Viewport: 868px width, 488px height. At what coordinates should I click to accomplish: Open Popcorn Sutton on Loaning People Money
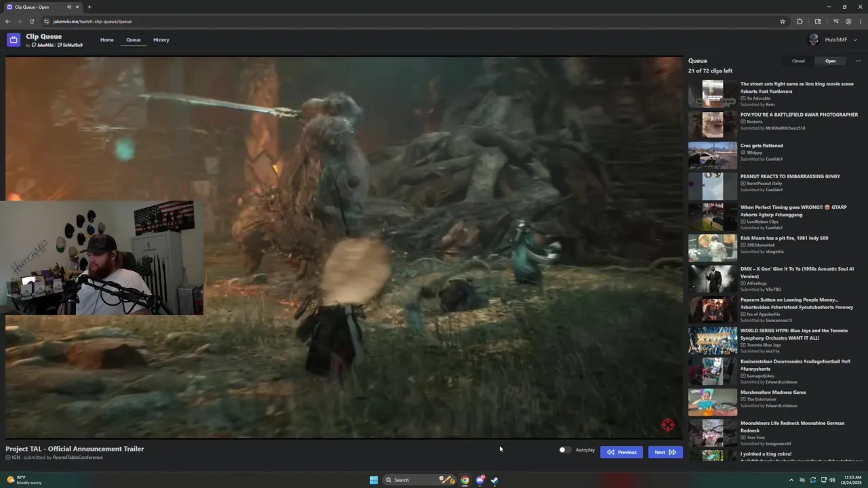[773, 310]
